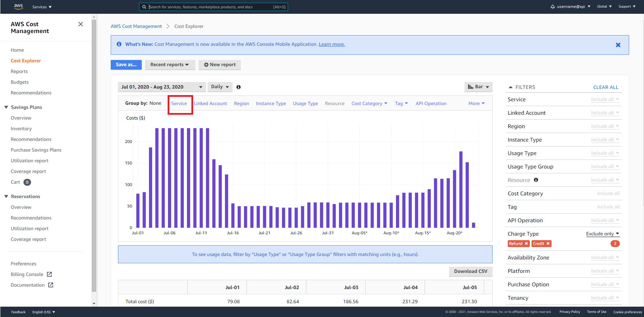Group by Region
644x317 pixels.
[241, 103]
